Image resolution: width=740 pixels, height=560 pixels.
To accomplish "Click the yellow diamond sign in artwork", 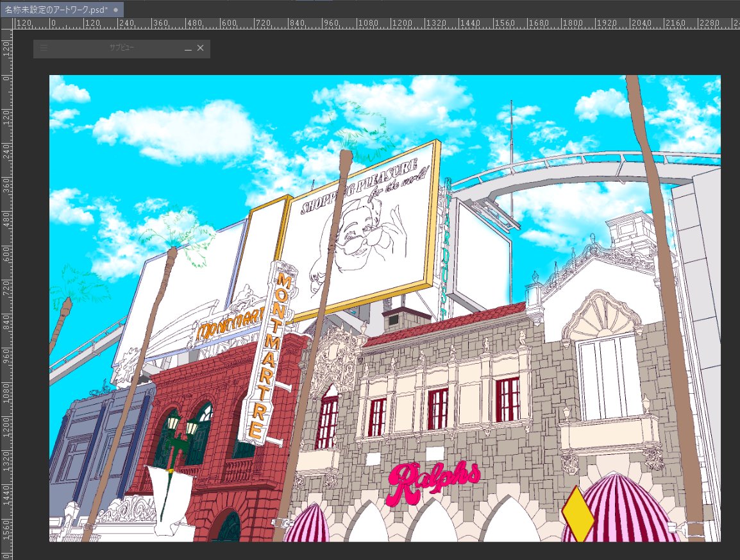I will [578, 514].
